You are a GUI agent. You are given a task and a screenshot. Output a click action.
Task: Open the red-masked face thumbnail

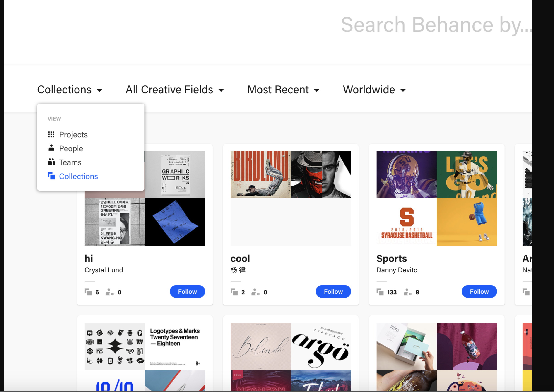coord(306,175)
